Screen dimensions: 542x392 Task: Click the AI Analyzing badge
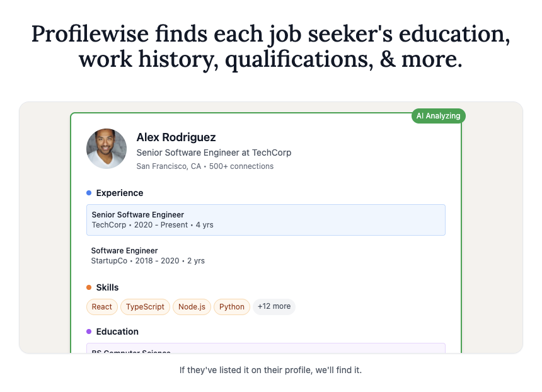click(438, 116)
